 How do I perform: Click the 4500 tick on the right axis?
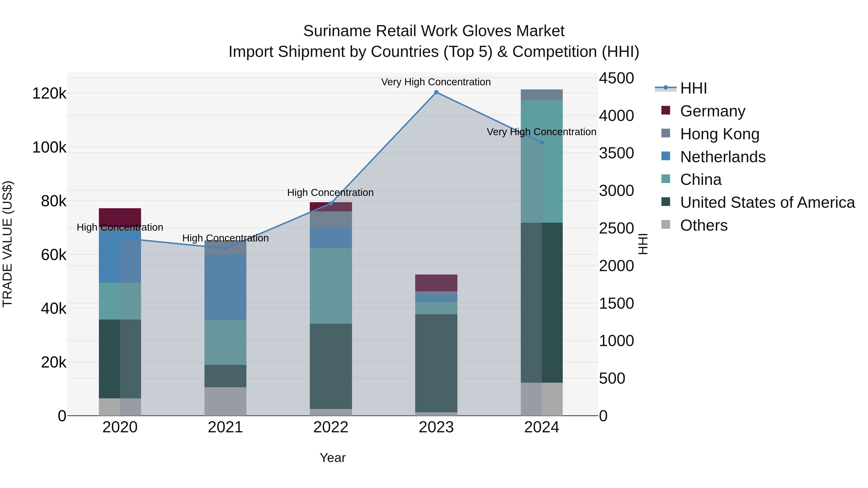click(617, 79)
